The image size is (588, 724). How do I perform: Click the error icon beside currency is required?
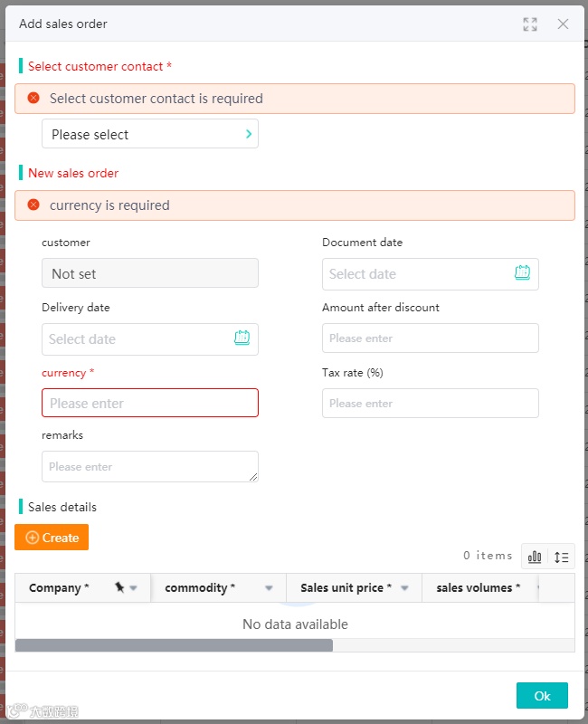pos(33,205)
